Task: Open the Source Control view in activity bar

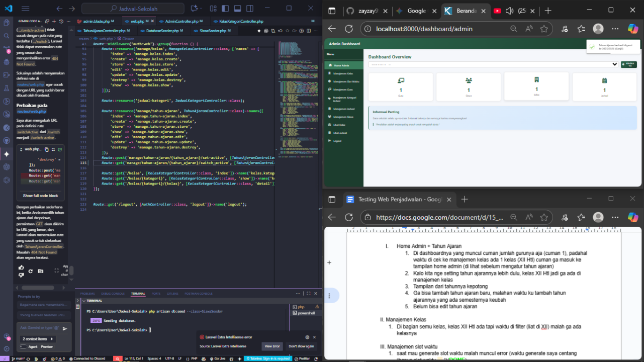Action: coord(7,49)
